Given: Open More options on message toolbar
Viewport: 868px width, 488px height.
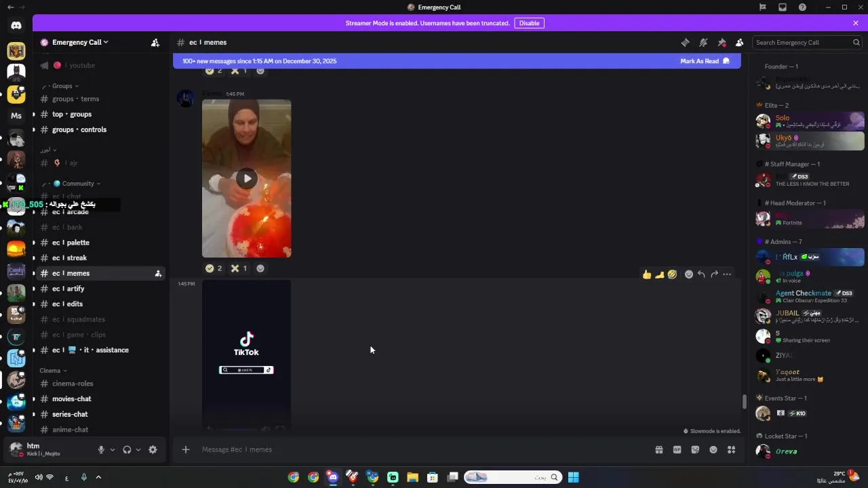Looking at the screenshot, I should pos(727,274).
